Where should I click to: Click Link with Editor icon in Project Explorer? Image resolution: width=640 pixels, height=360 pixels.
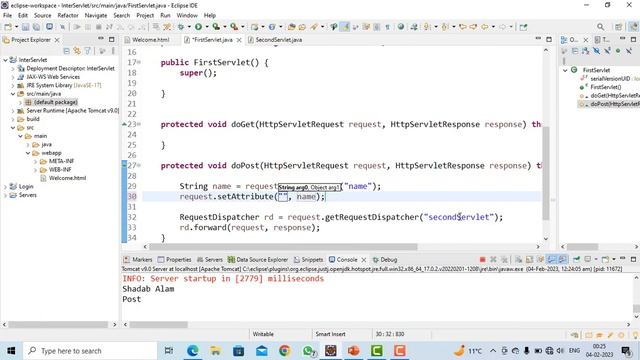click(77, 51)
